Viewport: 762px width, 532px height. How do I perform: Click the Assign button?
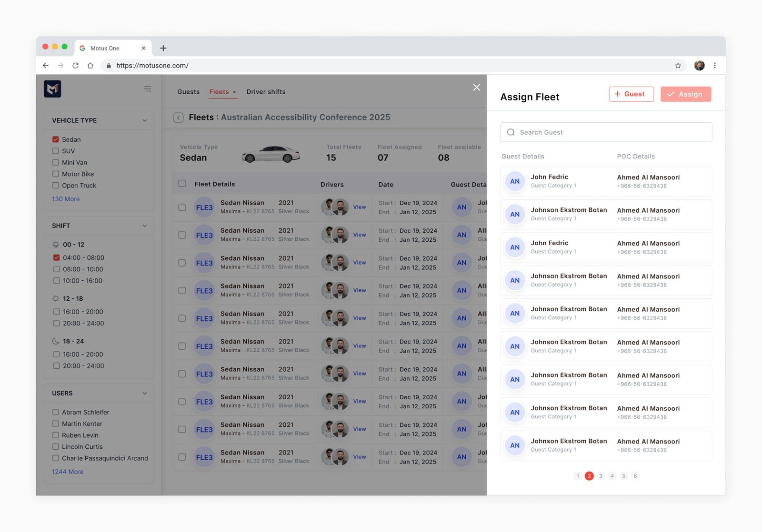point(686,94)
